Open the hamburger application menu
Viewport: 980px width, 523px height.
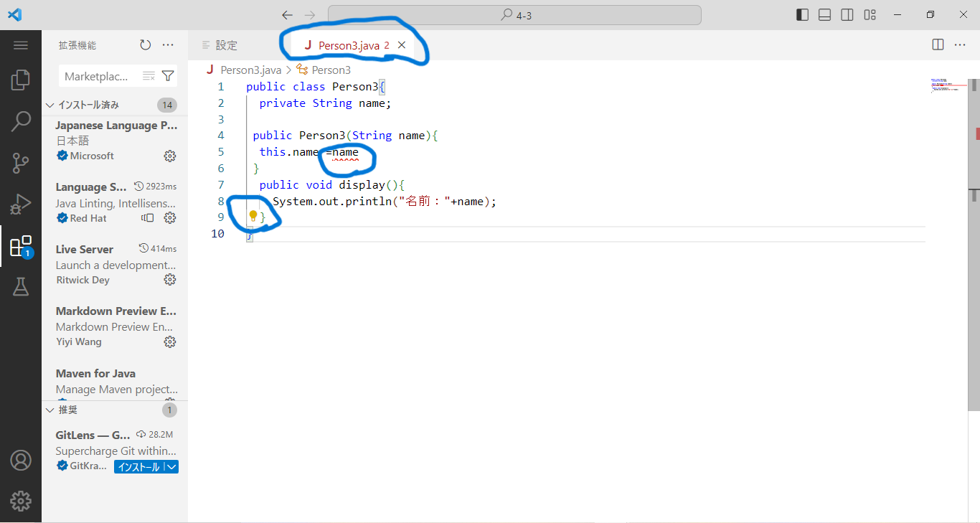tap(21, 44)
